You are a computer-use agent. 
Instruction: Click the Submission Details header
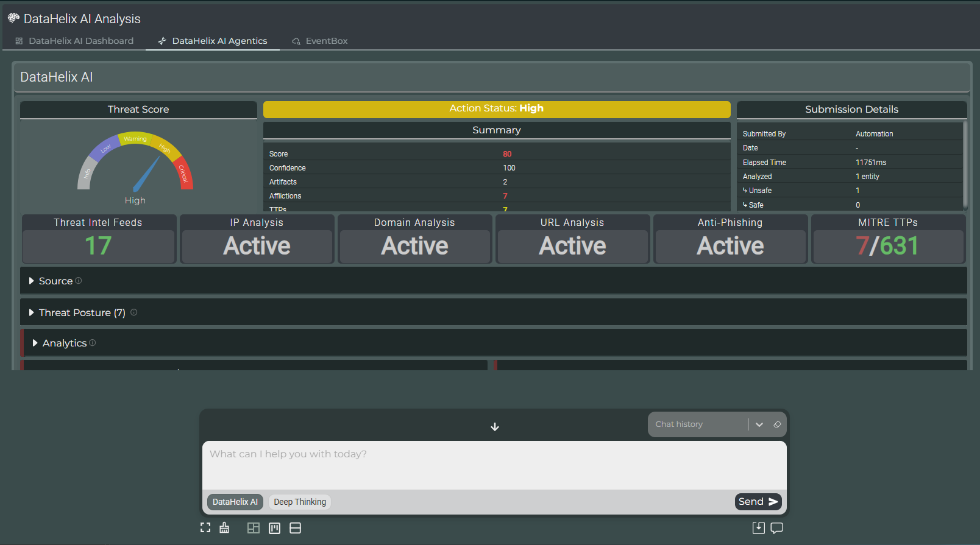[x=852, y=110]
